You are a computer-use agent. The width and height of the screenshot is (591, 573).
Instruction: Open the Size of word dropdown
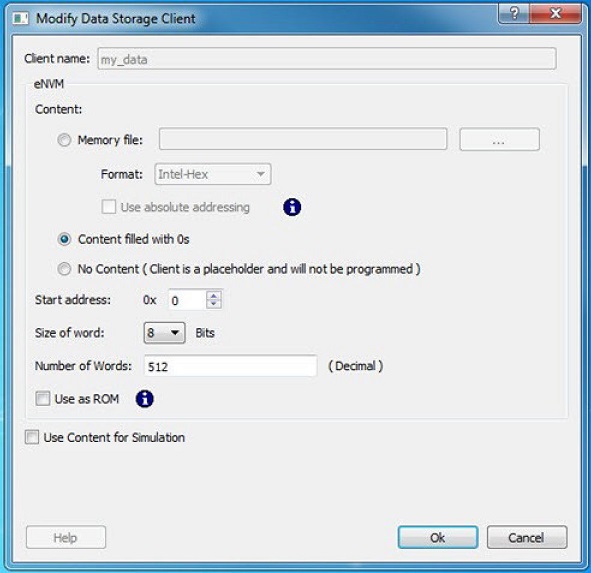tap(164, 333)
